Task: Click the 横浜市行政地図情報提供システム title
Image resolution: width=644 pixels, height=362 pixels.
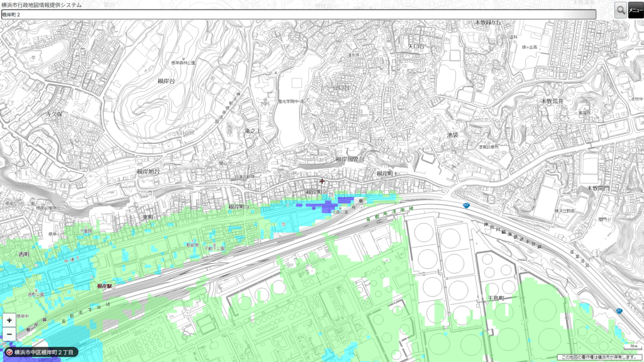Action: (42, 4)
